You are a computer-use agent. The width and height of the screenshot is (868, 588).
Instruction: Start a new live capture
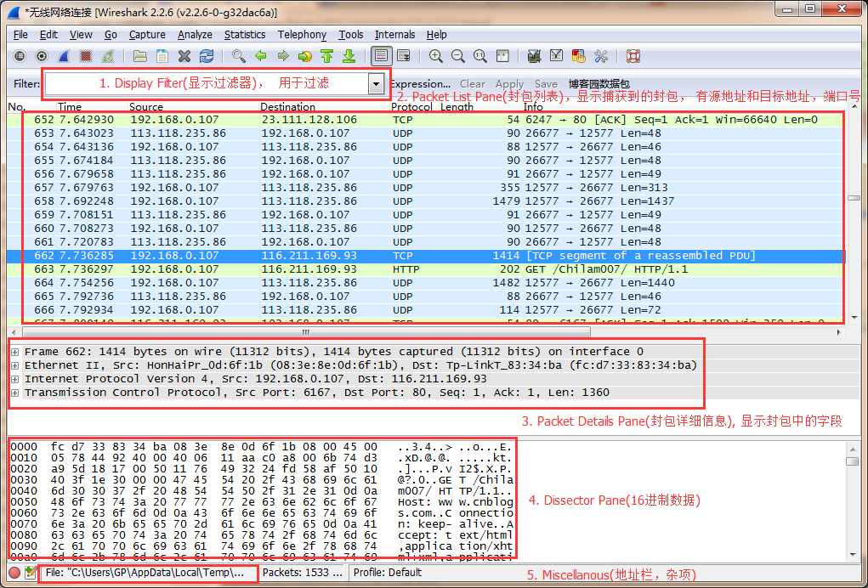65,56
